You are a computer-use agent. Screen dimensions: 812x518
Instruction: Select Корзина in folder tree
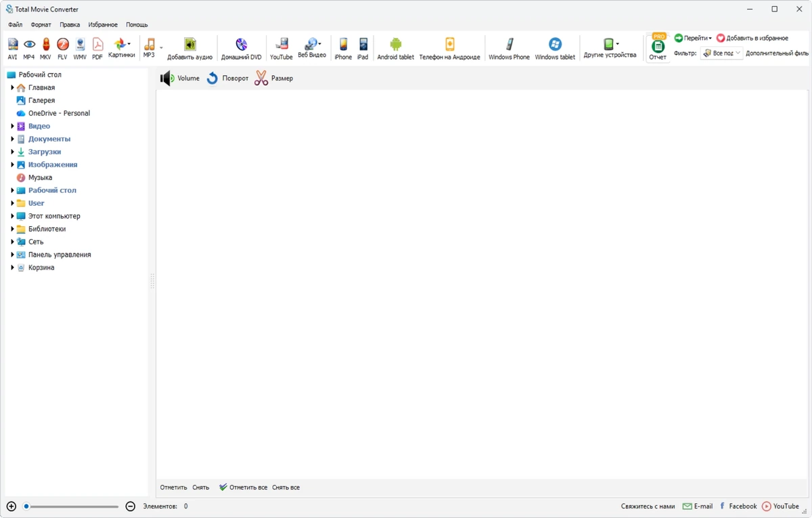(41, 268)
